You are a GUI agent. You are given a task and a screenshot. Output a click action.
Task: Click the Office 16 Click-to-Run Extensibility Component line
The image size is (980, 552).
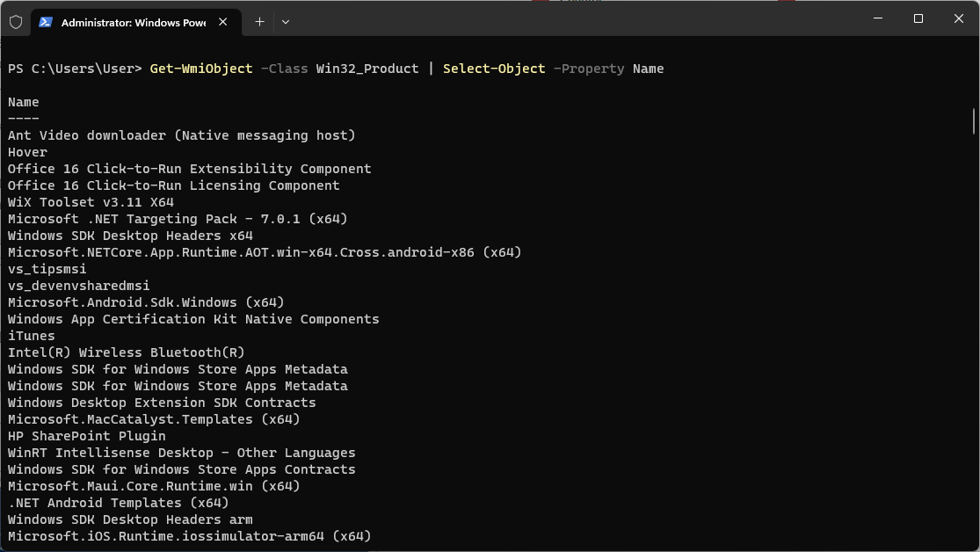[189, 169]
